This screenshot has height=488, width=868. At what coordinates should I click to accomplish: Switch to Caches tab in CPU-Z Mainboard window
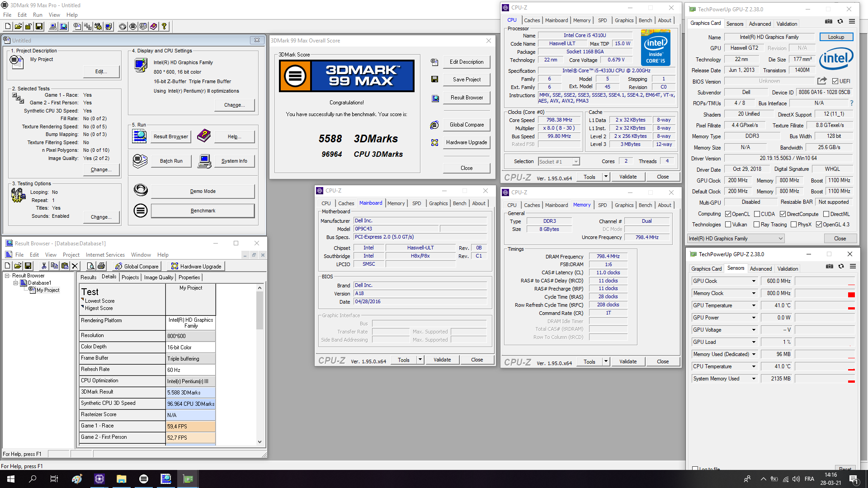point(346,203)
